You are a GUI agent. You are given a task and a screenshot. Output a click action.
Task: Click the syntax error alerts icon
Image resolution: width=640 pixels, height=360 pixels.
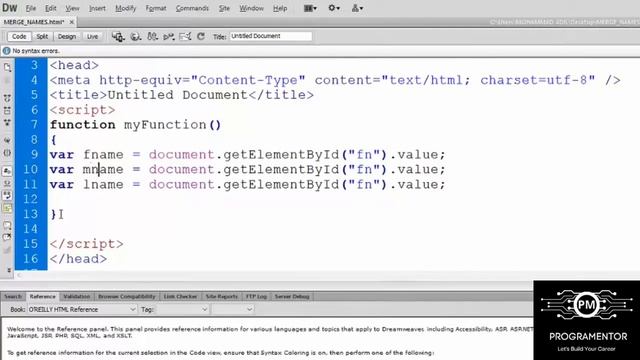tap(7, 209)
